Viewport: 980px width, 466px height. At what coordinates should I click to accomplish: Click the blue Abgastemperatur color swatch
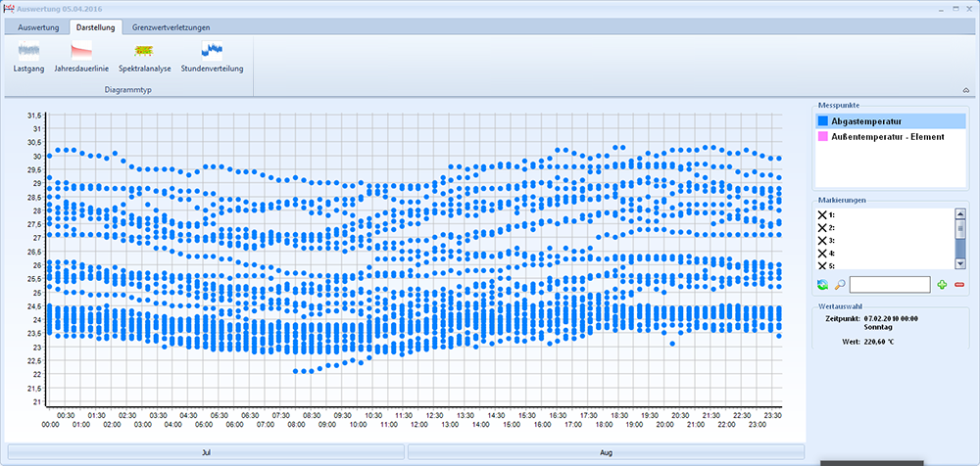click(x=822, y=121)
